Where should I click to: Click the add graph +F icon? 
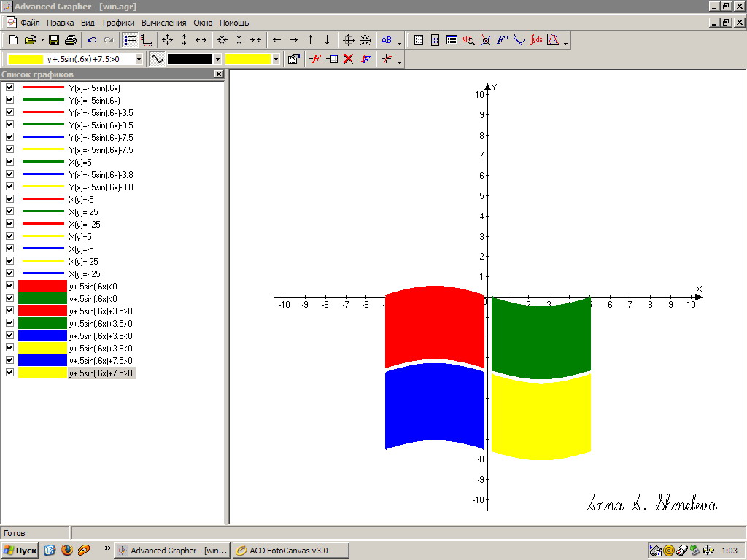click(314, 59)
